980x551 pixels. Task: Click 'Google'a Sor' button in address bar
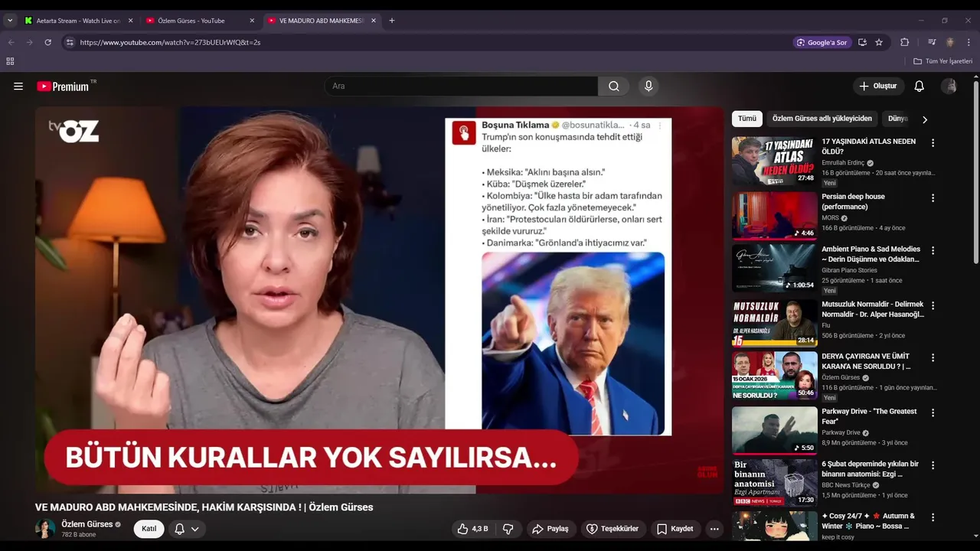(x=822, y=42)
